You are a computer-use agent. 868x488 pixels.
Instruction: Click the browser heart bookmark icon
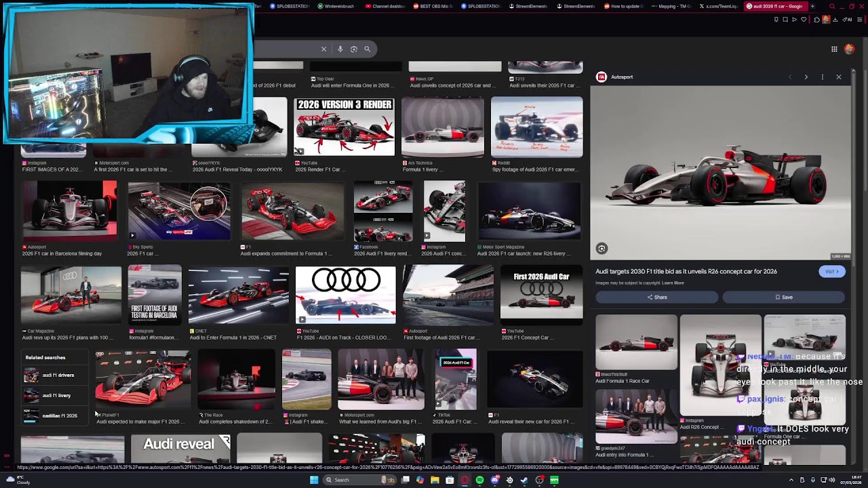coord(804,20)
